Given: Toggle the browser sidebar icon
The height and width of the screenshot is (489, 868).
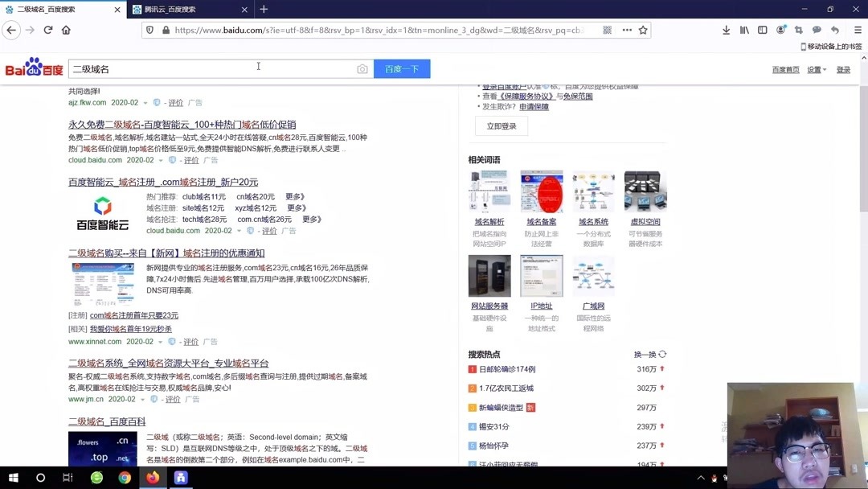Looking at the screenshot, I should click(x=762, y=30).
